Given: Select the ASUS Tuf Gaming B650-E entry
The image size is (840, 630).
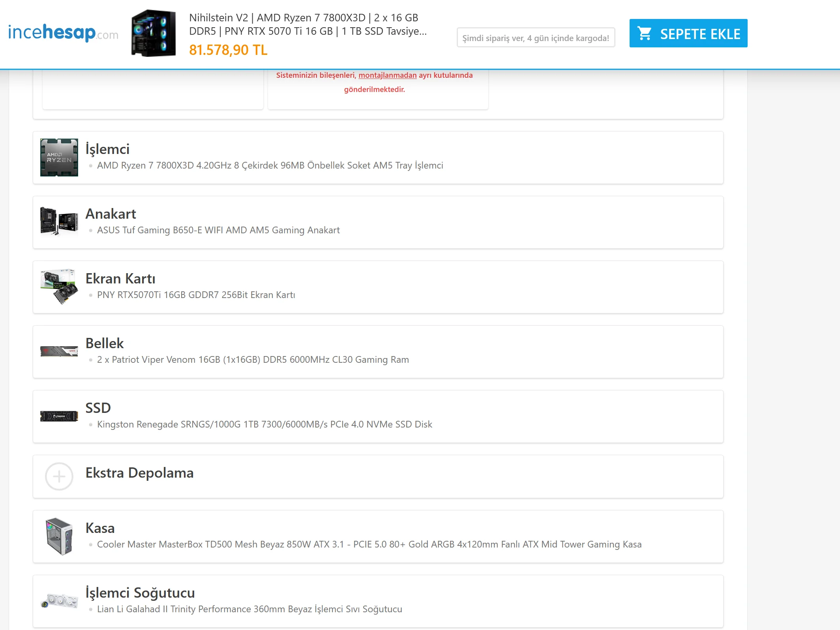Looking at the screenshot, I should pyautogui.click(x=218, y=230).
